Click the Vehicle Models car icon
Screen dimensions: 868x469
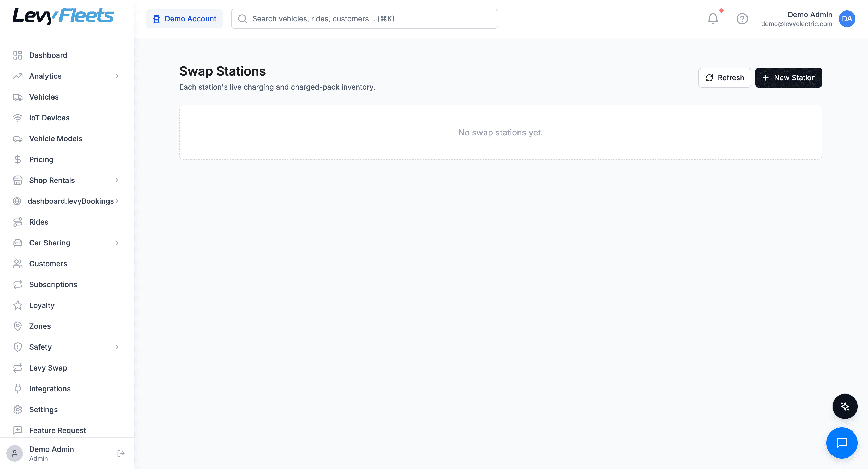pyautogui.click(x=17, y=139)
